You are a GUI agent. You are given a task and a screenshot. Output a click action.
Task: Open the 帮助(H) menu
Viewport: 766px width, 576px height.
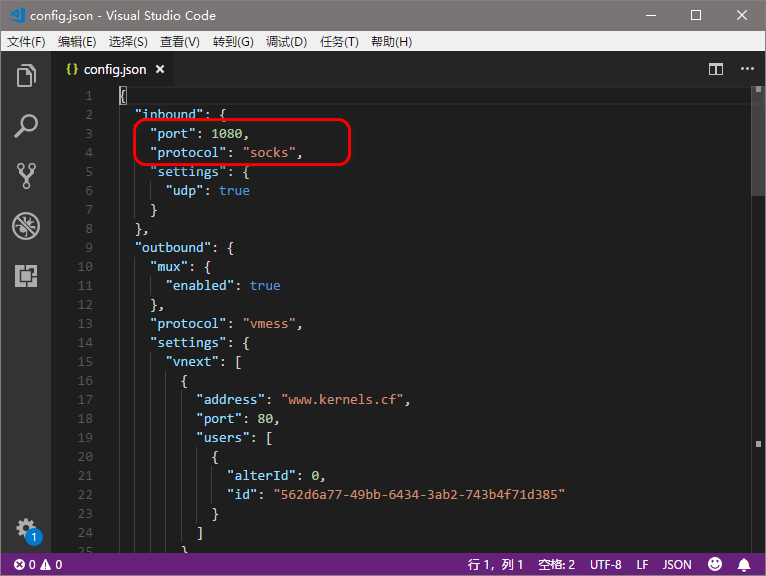pyautogui.click(x=391, y=42)
